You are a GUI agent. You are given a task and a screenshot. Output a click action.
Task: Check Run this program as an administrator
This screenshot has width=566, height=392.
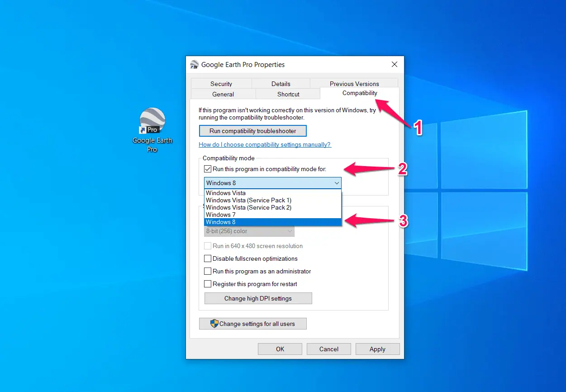click(x=208, y=271)
